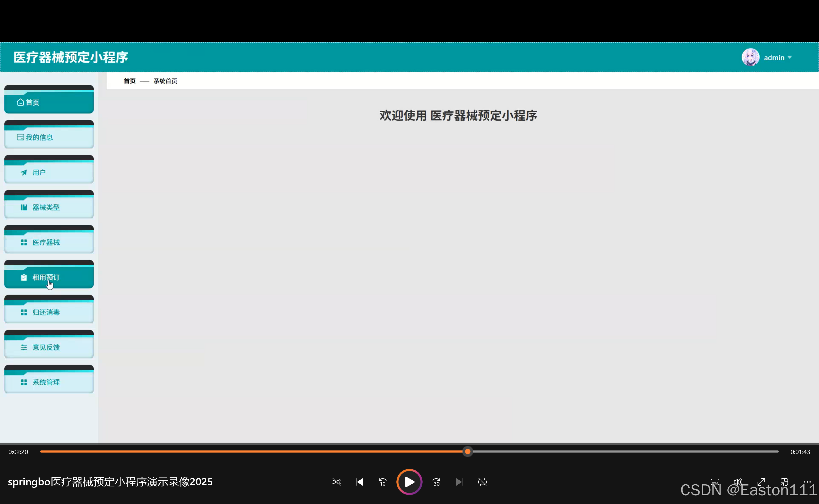The image size is (819, 504).
Task: Open the 用户 user management panel
Action: pyautogui.click(x=49, y=172)
